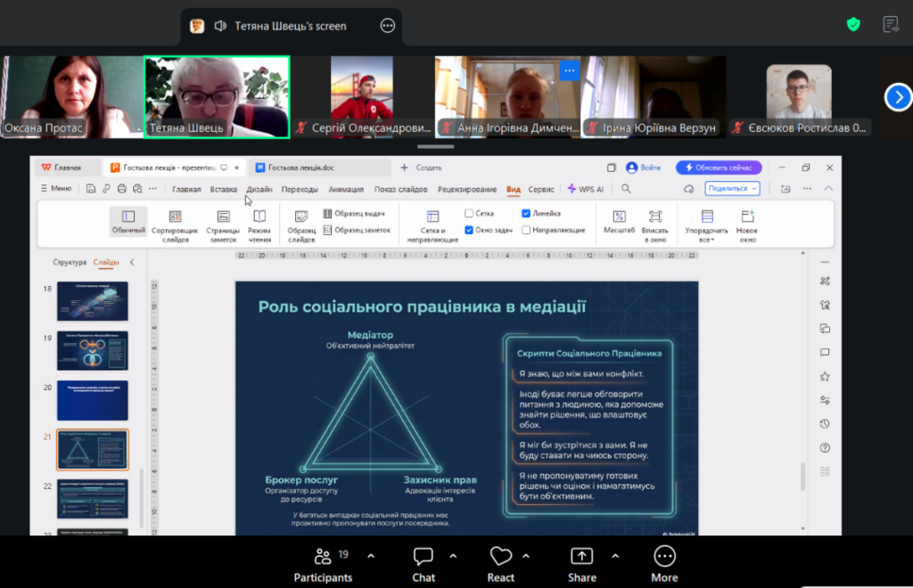Uncheck the Линейка checkbox
The width and height of the screenshot is (913, 588).
click(526, 214)
